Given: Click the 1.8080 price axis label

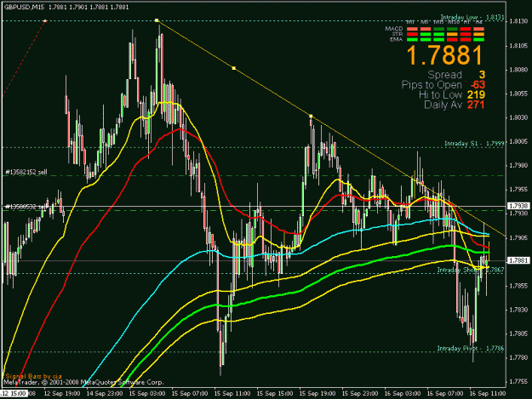Looking at the screenshot, I should click(518, 70).
